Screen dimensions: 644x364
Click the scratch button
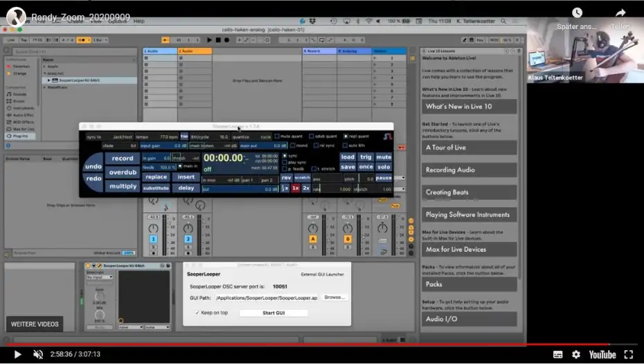click(303, 177)
